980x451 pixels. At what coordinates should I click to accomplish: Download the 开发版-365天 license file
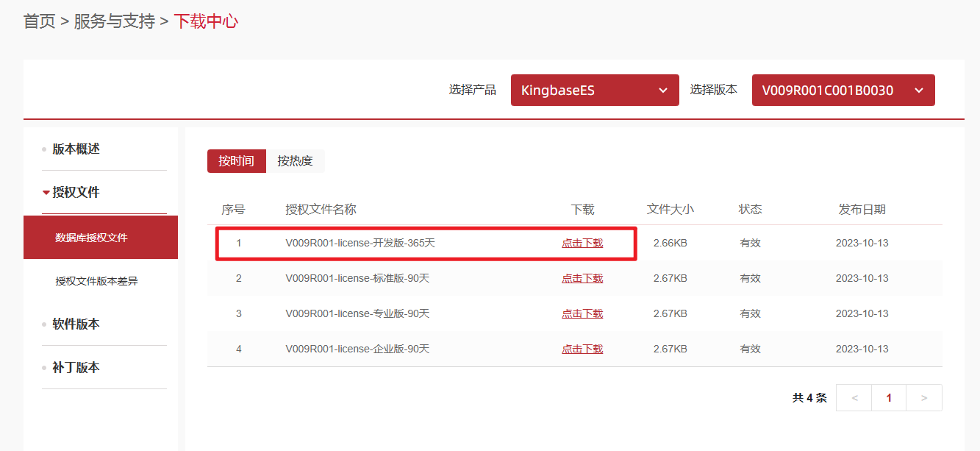click(582, 243)
